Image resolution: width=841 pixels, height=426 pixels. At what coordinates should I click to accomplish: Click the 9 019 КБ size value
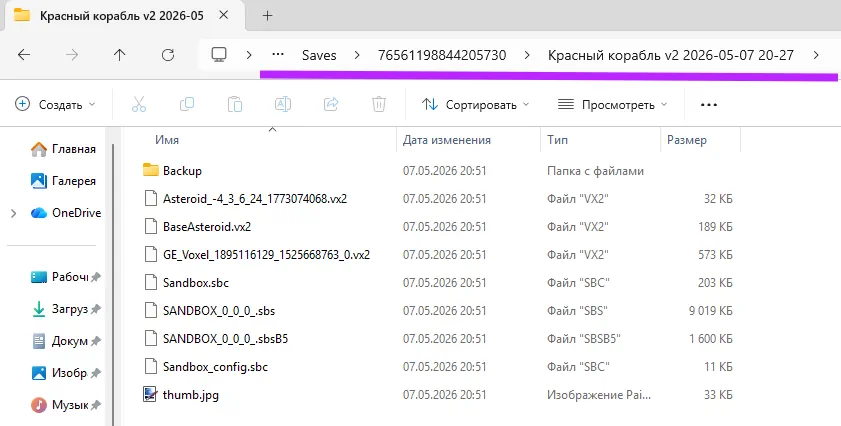coord(711,310)
